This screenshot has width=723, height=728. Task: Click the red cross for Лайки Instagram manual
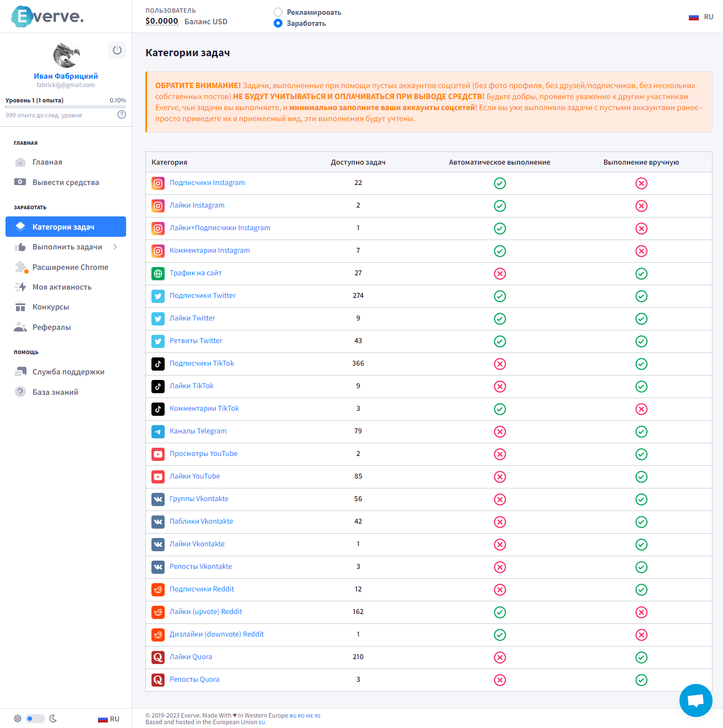coord(642,206)
